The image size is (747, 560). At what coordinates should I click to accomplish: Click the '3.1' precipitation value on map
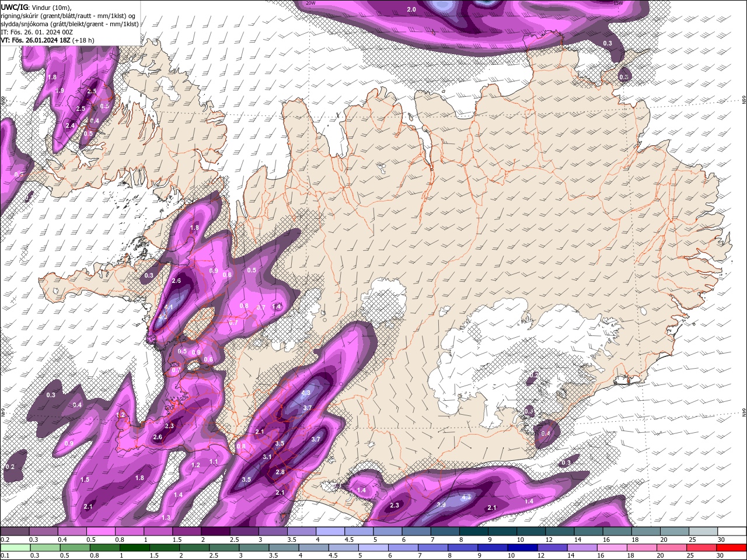267,457
